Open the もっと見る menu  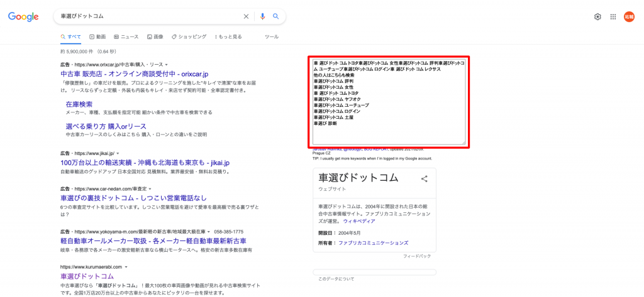(228, 36)
